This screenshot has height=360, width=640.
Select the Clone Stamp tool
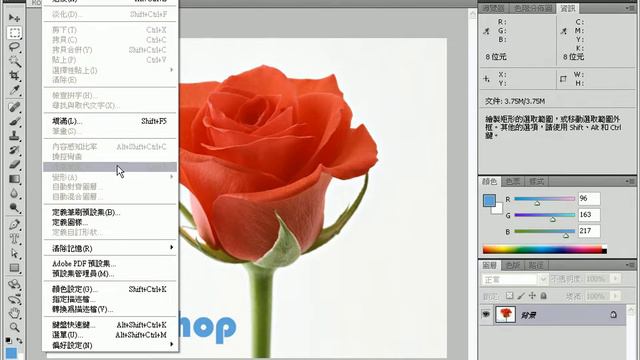click(14, 136)
